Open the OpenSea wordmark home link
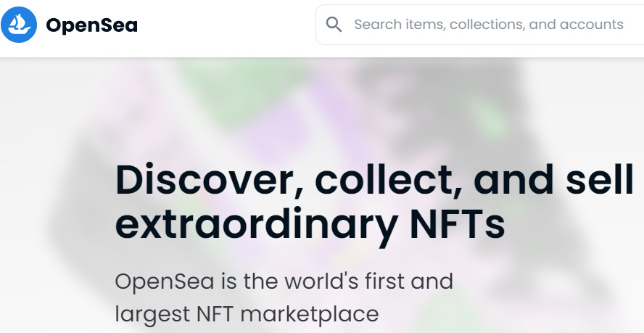Viewport: 644px width, 333px height. [x=91, y=26]
